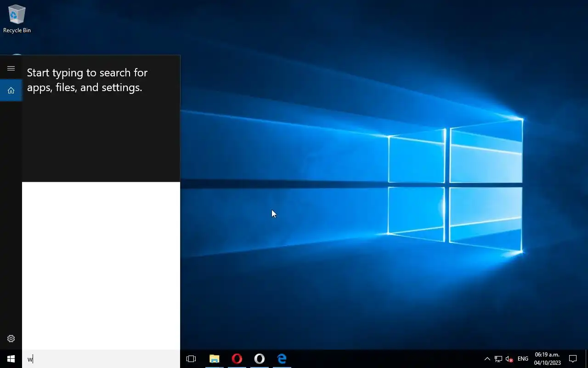Viewport: 588px width, 368px height.
Task: Open the clock showing 06:19 a.m.
Action: click(x=547, y=359)
